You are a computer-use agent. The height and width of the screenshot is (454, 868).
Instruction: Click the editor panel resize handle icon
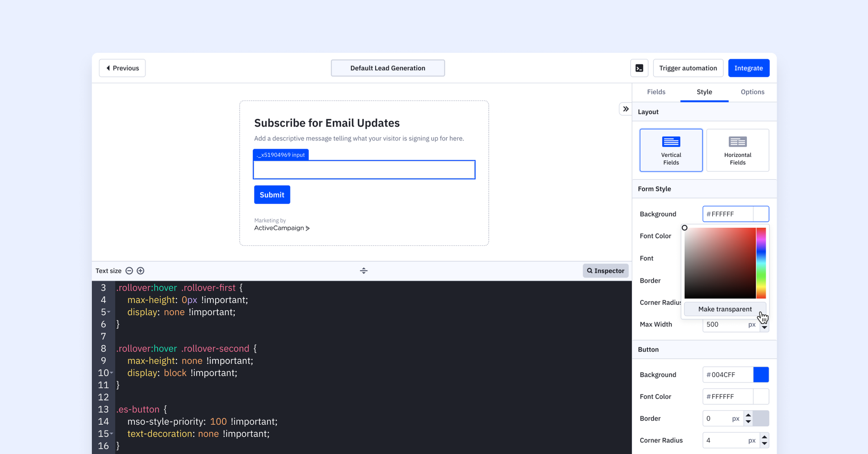[x=363, y=271]
